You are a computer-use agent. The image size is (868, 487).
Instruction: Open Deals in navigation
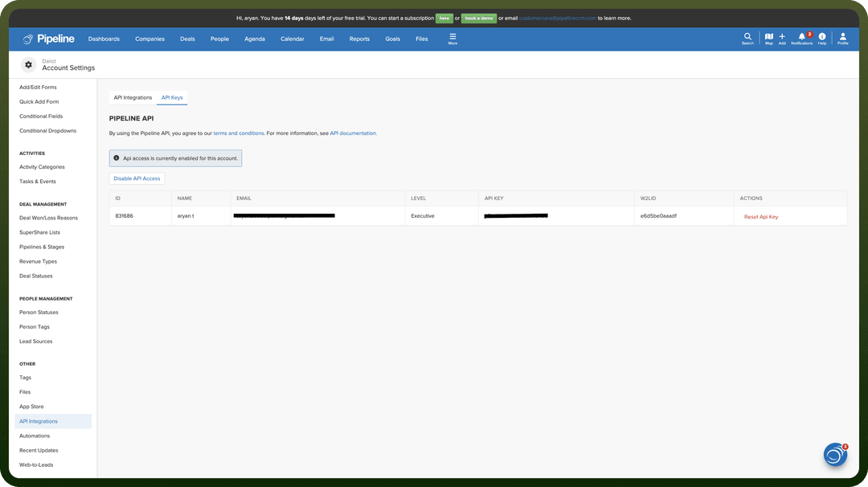pos(187,39)
